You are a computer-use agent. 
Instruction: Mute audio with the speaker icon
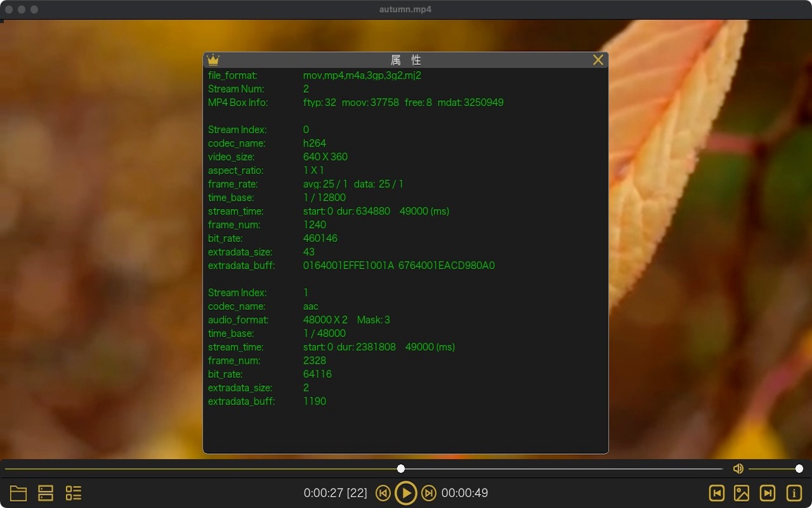(738, 469)
